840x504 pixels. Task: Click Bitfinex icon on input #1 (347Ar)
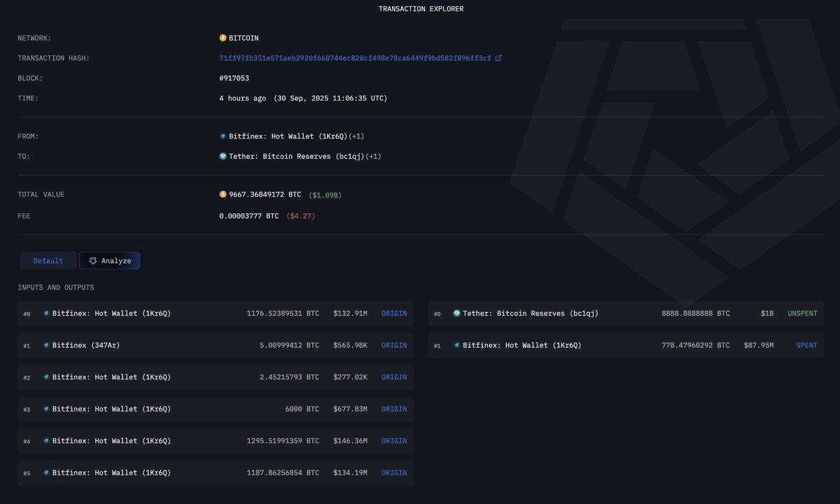[46, 345]
